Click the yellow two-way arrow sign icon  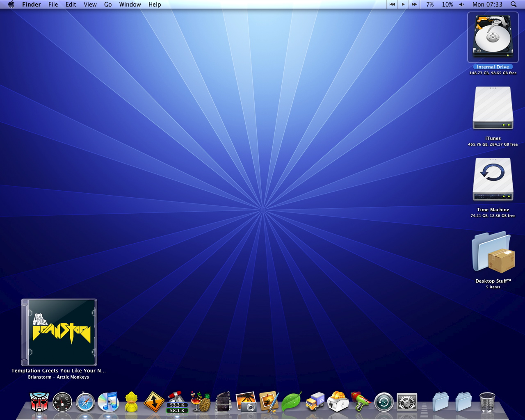[x=154, y=402]
